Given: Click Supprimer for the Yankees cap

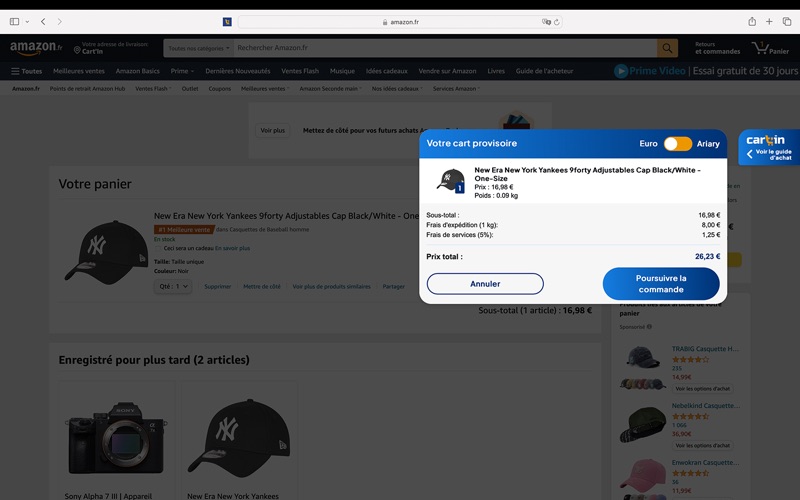Looking at the screenshot, I should tap(217, 287).
